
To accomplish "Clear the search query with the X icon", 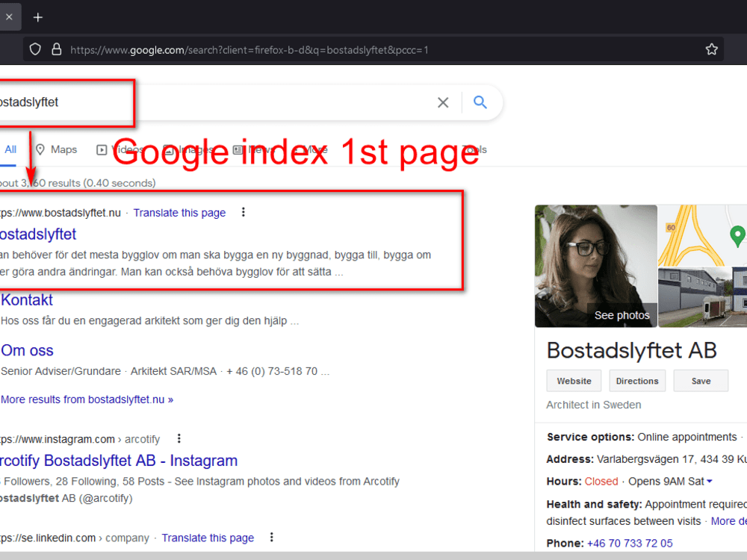I will coord(443,102).
